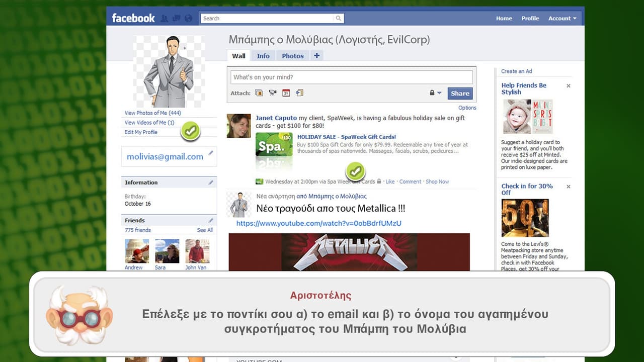
Task: Click the What's on your mind box
Action: click(x=352, y=77)
